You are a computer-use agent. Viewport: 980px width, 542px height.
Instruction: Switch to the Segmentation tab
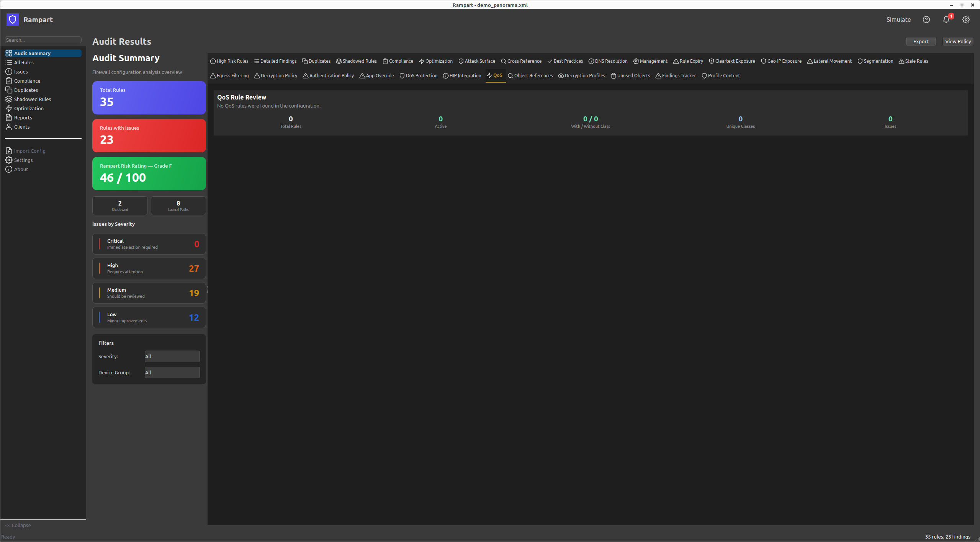pyautogui.click(x=875, y=61)
